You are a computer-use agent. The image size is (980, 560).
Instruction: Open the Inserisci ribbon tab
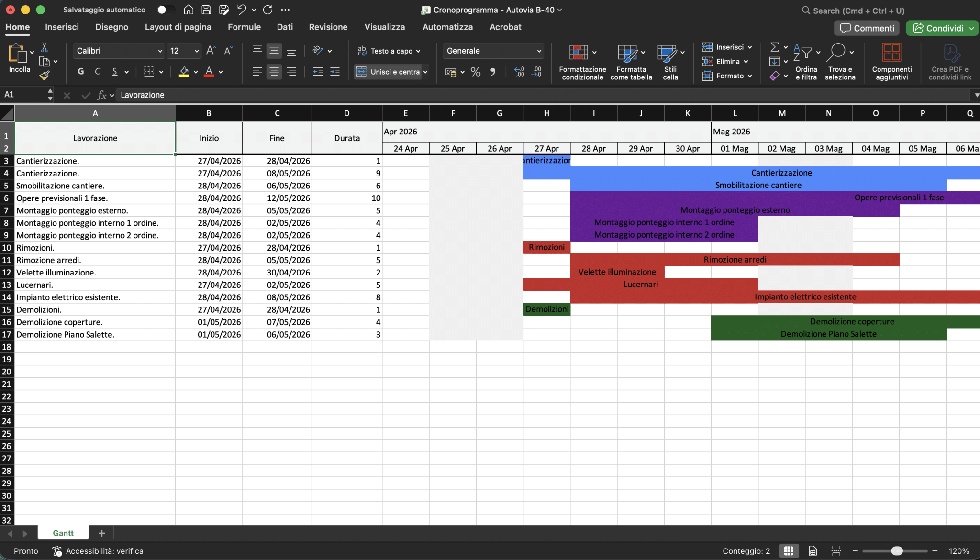[x=62, y=27]
